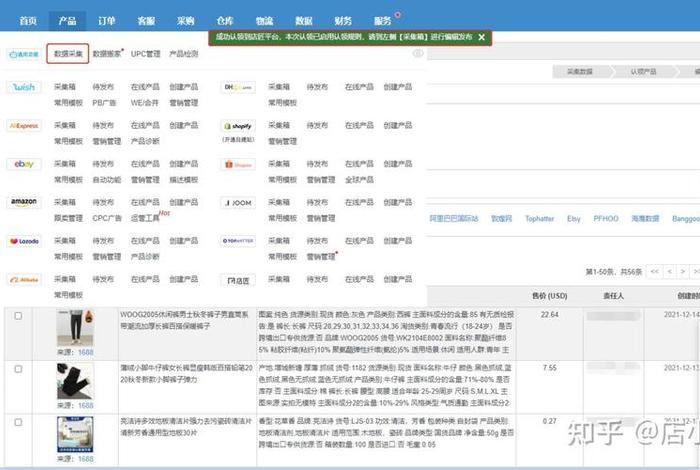The width and height of the screenshot is (700, 470).
Task: Open AliExpress 产品诊断 link
Action: (145, 141)
